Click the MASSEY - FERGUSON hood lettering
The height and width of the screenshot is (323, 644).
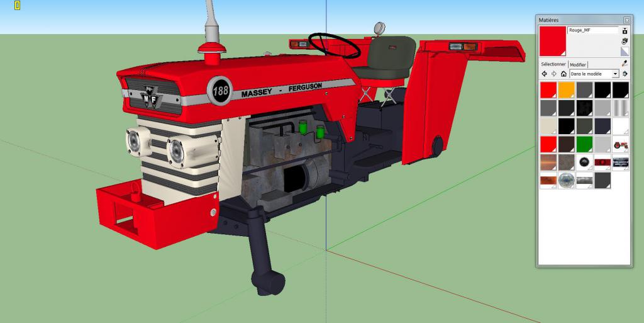point(281,91)
